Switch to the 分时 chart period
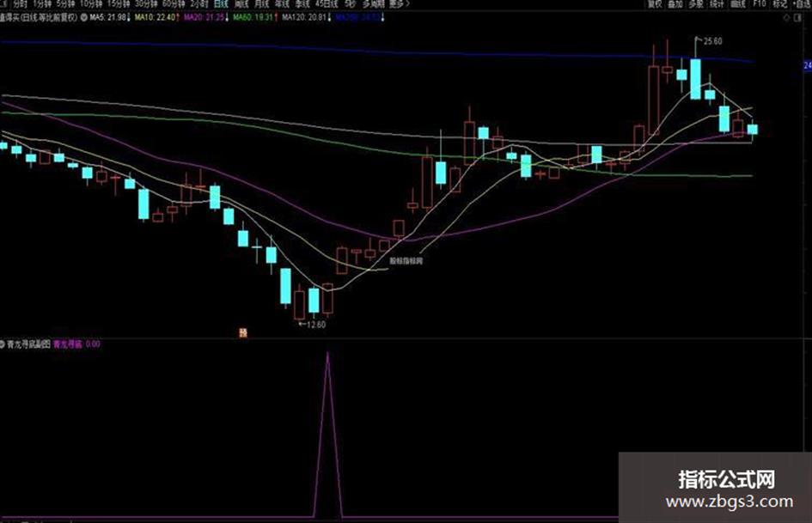The height and width of the screenshot is (523, 812). (21, 3)
